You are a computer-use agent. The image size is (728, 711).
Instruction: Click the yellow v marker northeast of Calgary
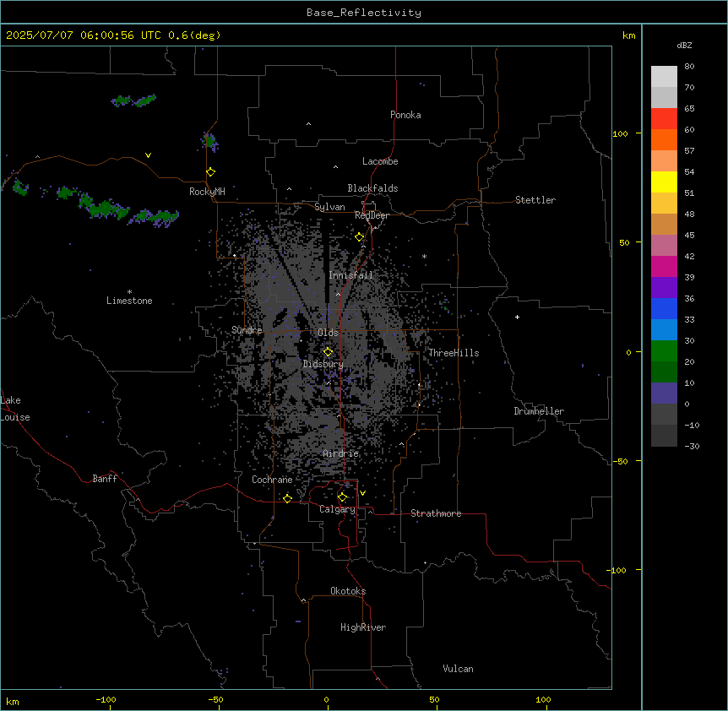click(x=362, y=493)
